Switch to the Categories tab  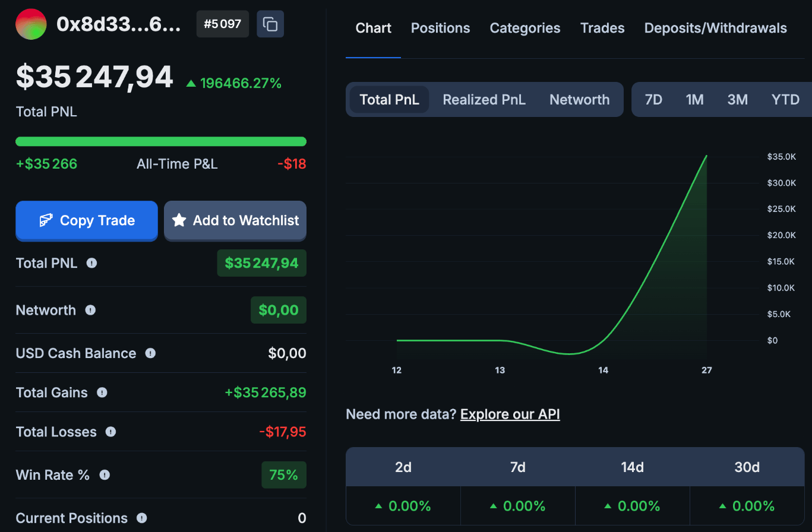click(x=525, y=28)
